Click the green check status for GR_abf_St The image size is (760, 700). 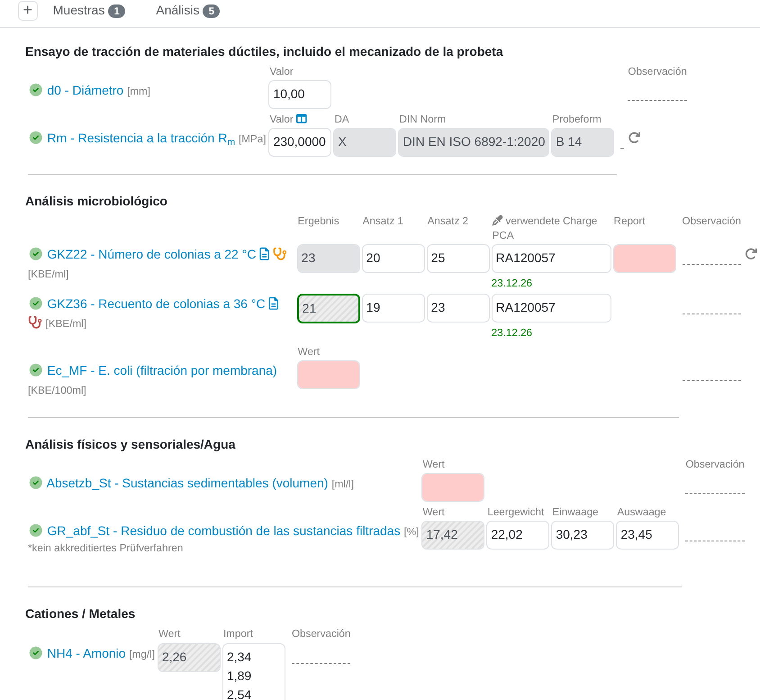36,531
